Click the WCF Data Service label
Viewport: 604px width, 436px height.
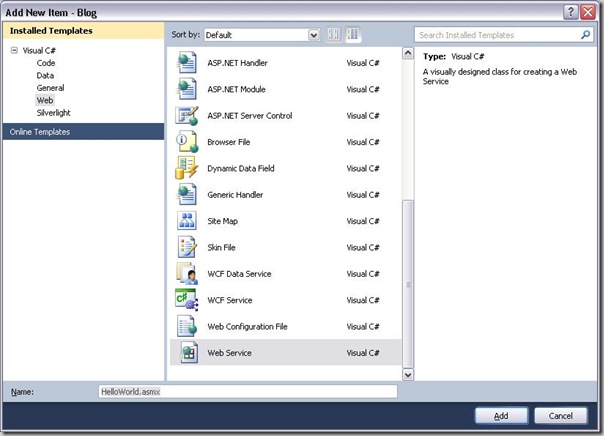click(239, 274)
